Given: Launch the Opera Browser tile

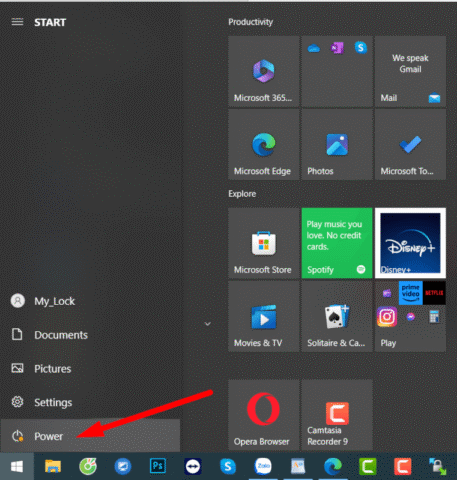Looking at the screenshot, I should [264, 415].
